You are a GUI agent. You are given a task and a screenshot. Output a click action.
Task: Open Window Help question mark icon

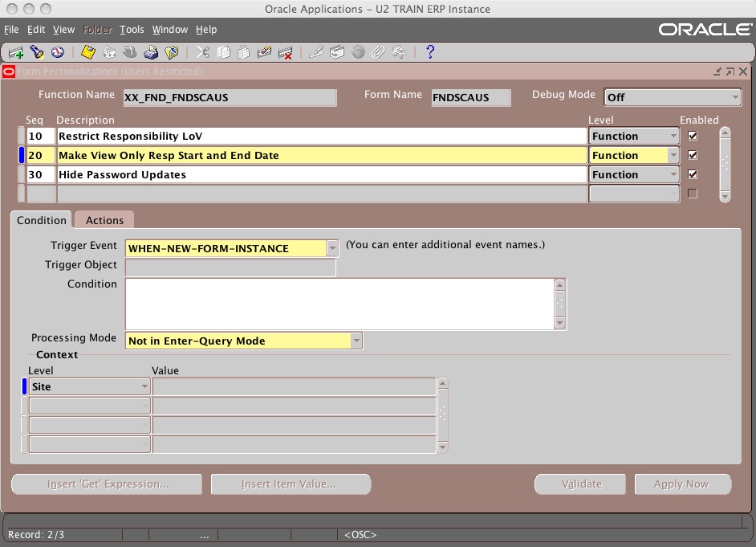pos(430,52)
